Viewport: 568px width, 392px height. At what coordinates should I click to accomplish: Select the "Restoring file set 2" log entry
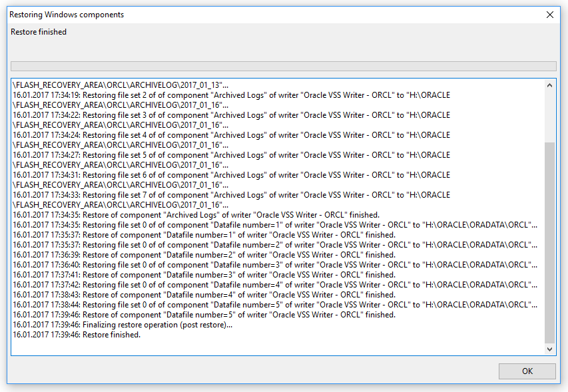pos(231,95)
